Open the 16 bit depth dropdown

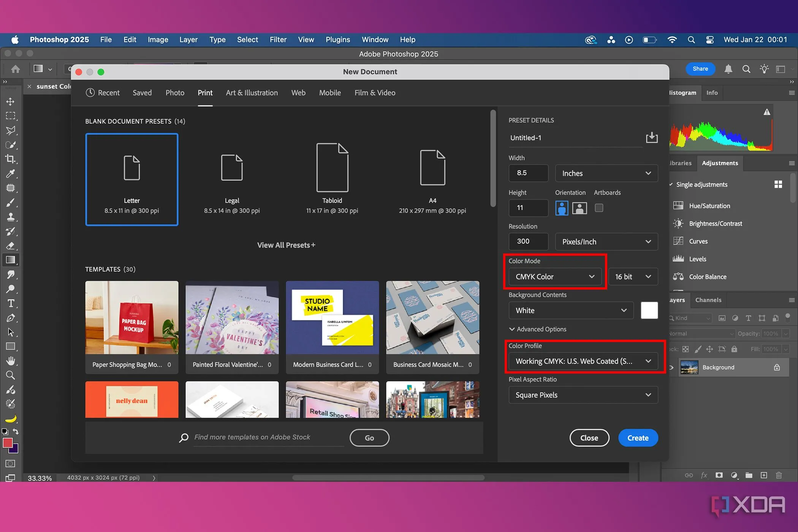tap(633, 277)
